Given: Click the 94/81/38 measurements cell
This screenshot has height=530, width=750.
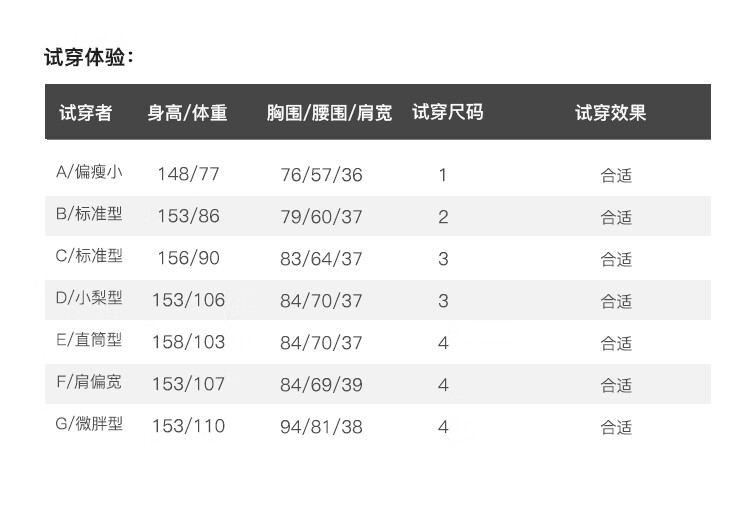Looking at the screenshot, I should 321,427.
